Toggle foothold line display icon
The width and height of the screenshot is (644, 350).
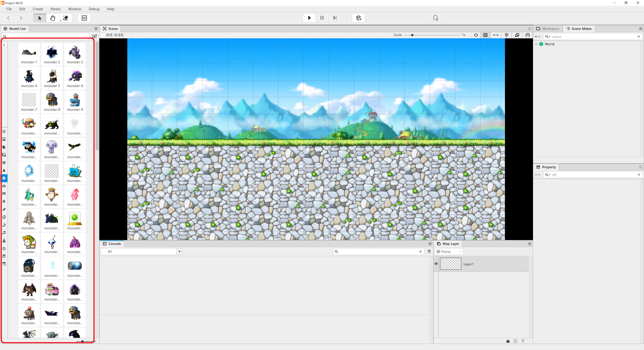point(496,35)
